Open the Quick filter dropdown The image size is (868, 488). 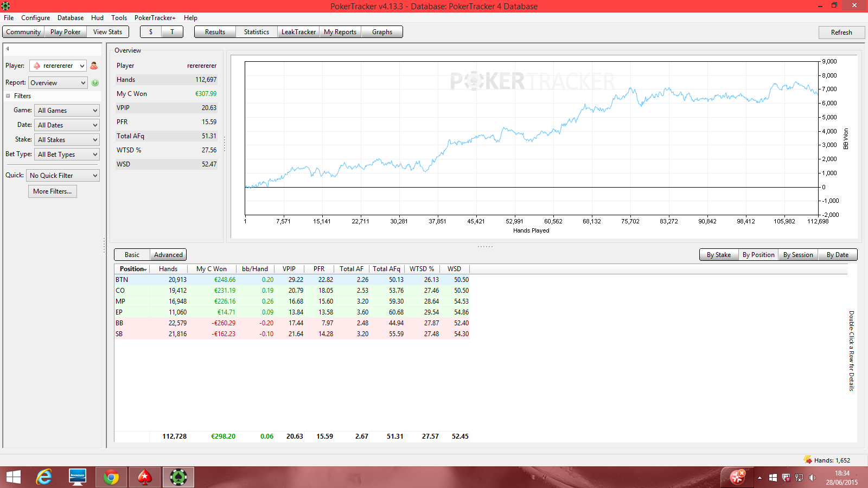pos(63,176)
